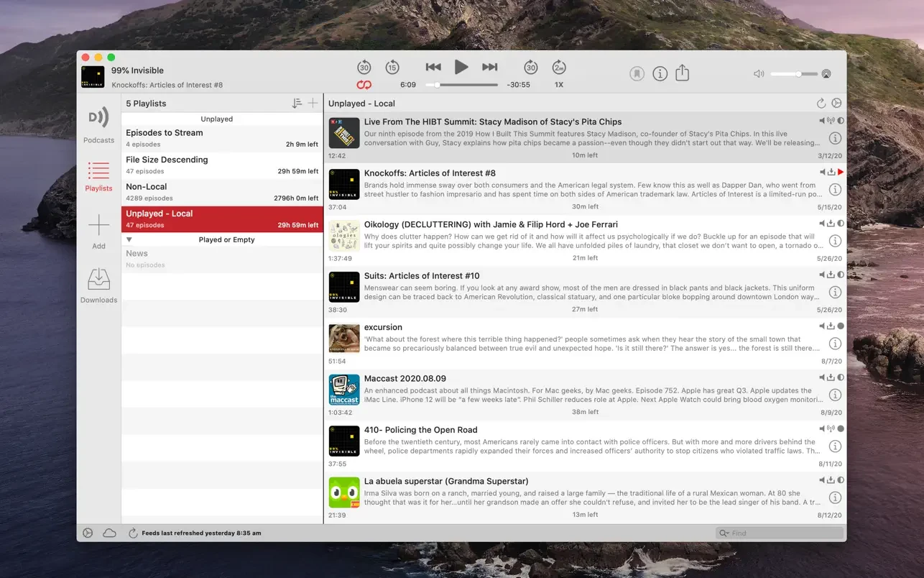Refresh feeds from the bottom status bar

click(133, 533)
